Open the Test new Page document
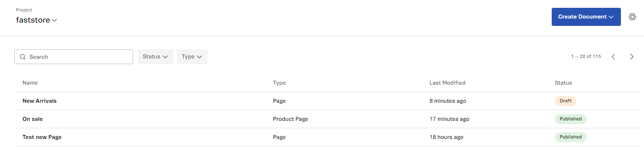Viewport: 644px width, 150px height. (x=42, y=137)
